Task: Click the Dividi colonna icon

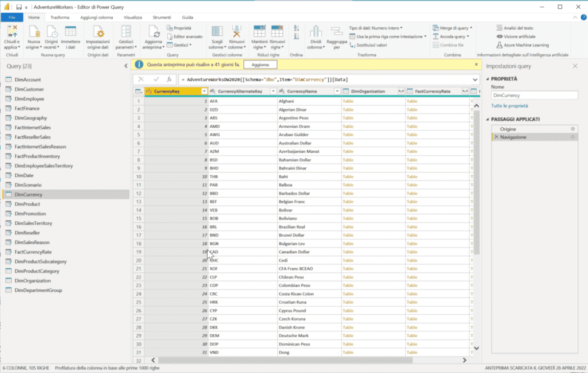Action: 316,32
